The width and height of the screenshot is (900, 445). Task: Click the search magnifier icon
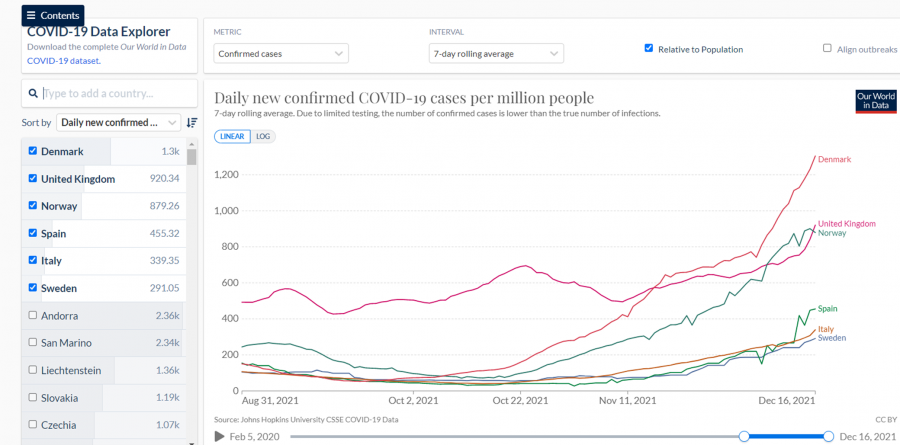(x=34, y=94)
